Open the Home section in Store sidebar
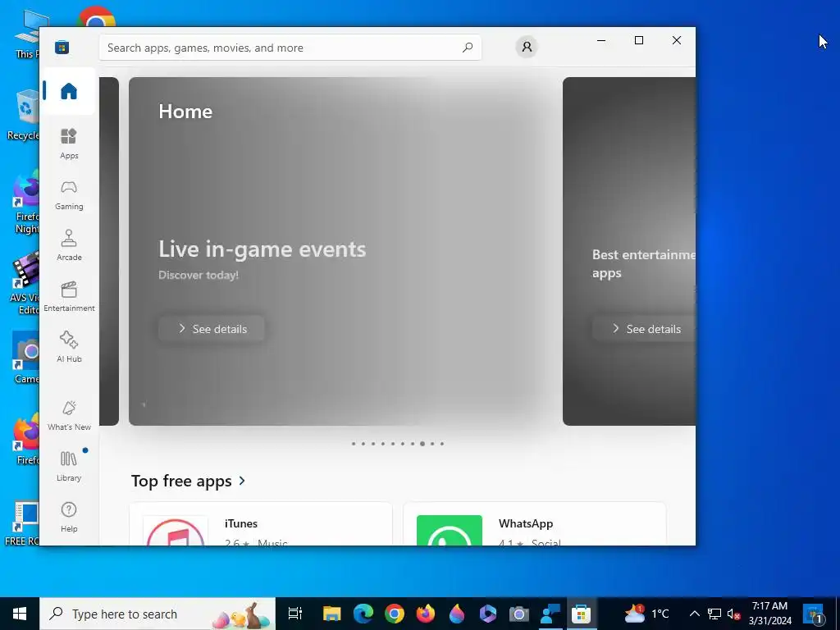Image resolution: width=840 pixels, height=630 pixels. pyautogui.click(x=69, y=91)
